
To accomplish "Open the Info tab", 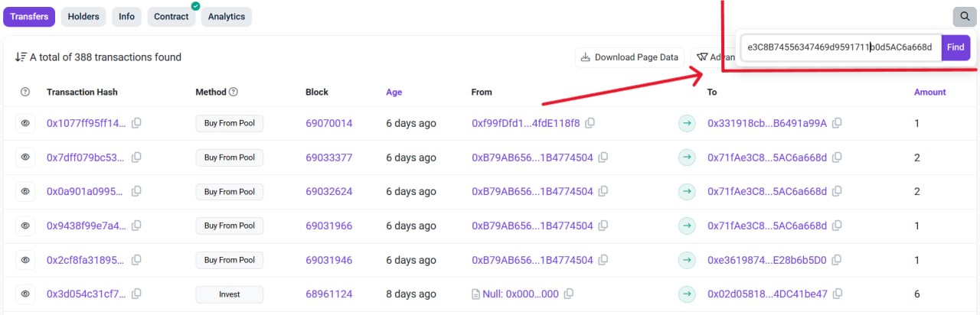I will tap(126, 16).
